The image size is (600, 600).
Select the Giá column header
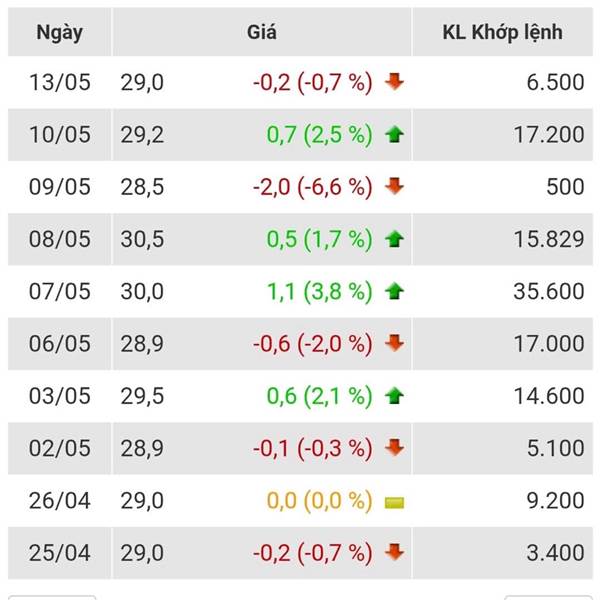coord(262,32)
